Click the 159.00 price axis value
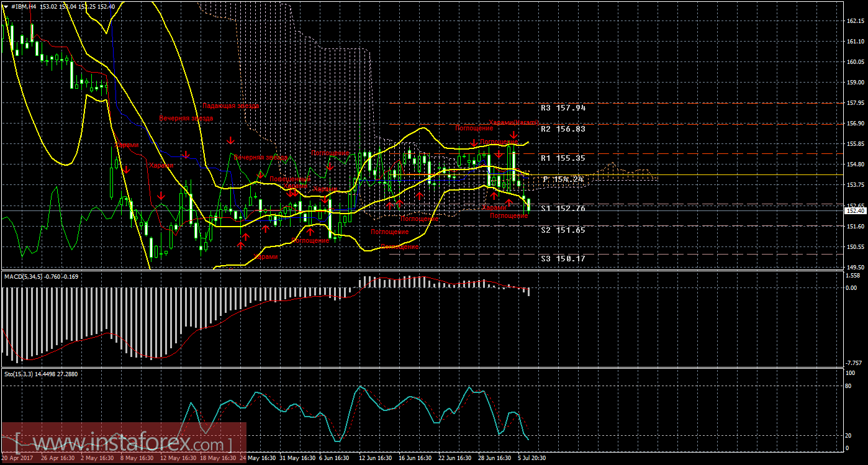Viewport: 868px width, 465px height. (856, 82)
